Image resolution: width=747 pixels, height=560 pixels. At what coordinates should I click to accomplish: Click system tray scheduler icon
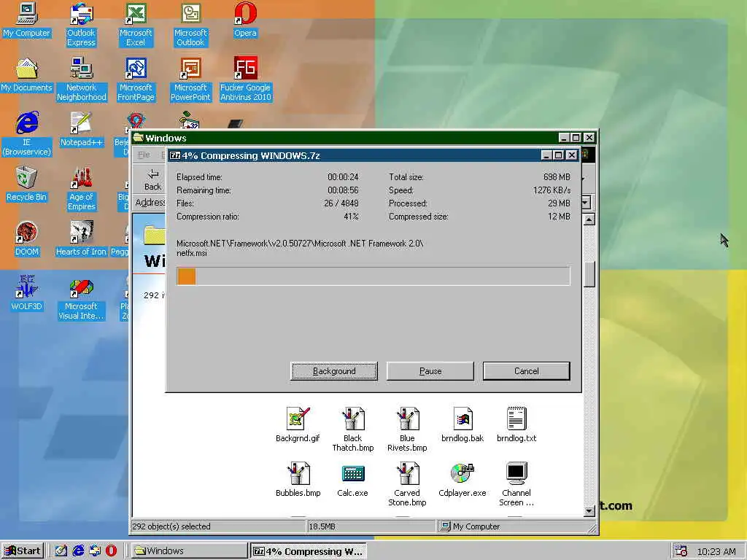681,551
